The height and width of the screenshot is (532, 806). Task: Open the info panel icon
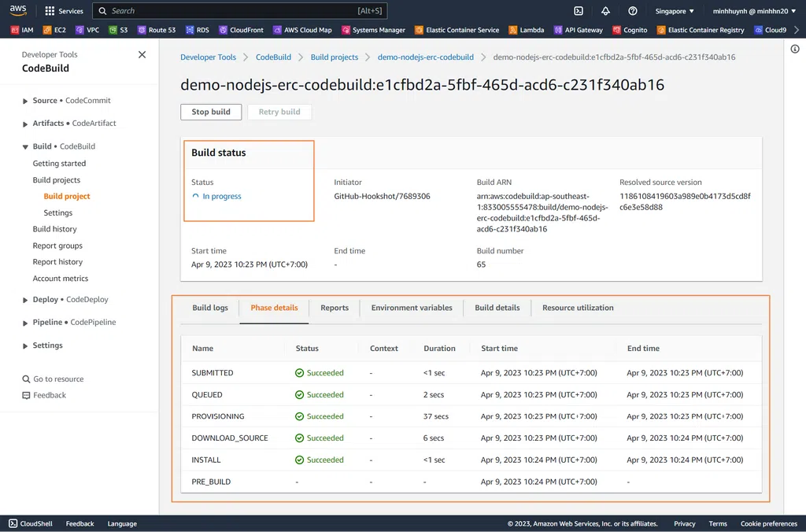[x=795, y=49]
